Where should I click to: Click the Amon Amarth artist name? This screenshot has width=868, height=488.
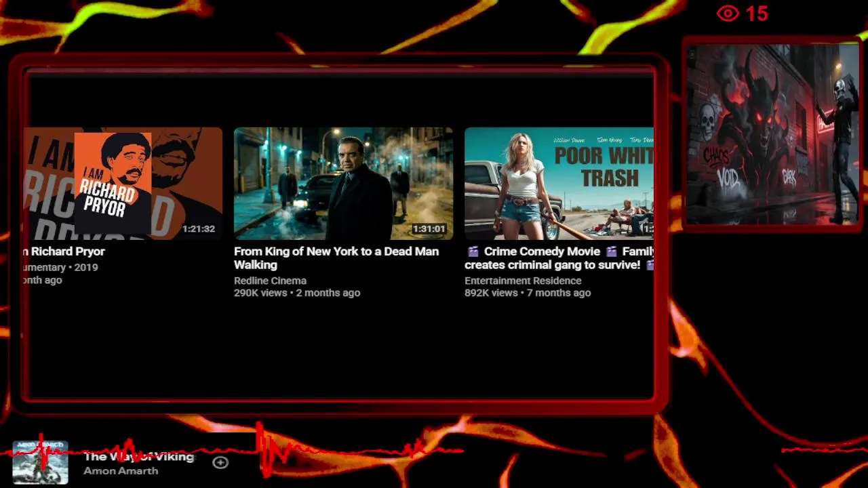tap(121, 471)
